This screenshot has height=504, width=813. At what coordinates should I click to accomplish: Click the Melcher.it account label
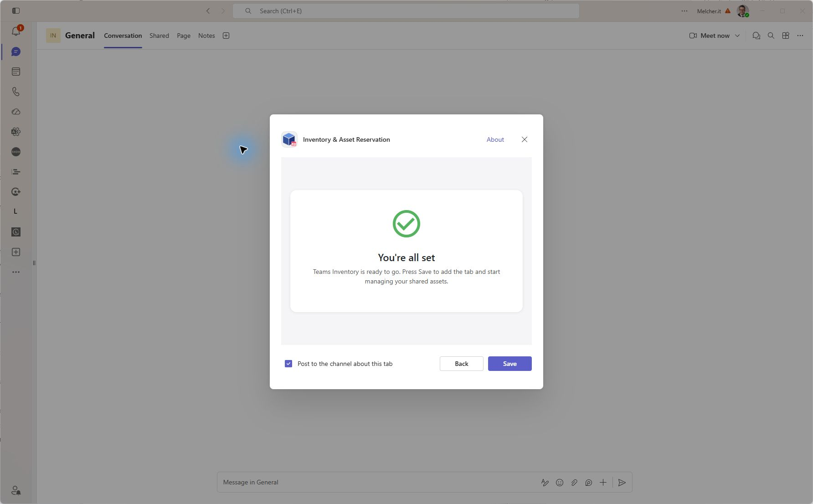pos(709,11)
